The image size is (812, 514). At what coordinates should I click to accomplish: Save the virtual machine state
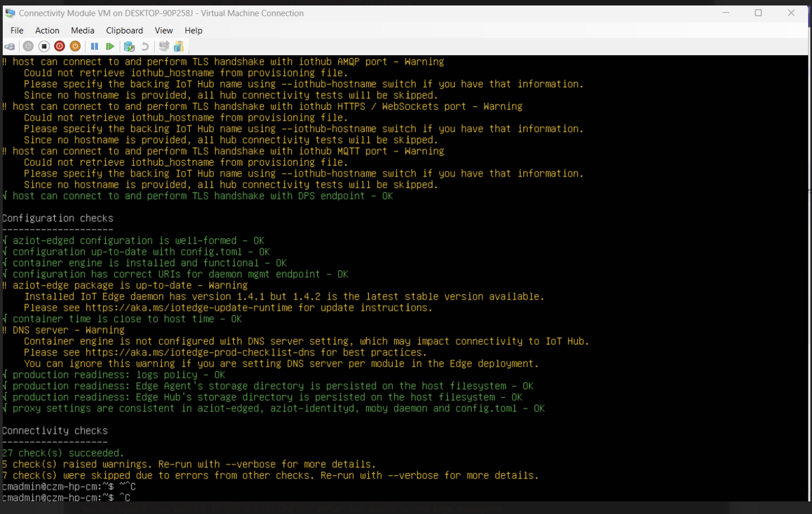point(75,46)
